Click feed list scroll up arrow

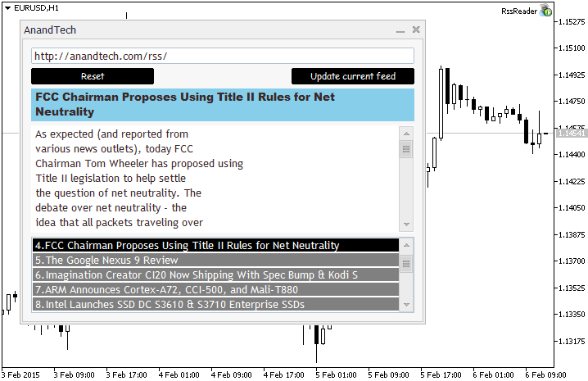(406, 245)
